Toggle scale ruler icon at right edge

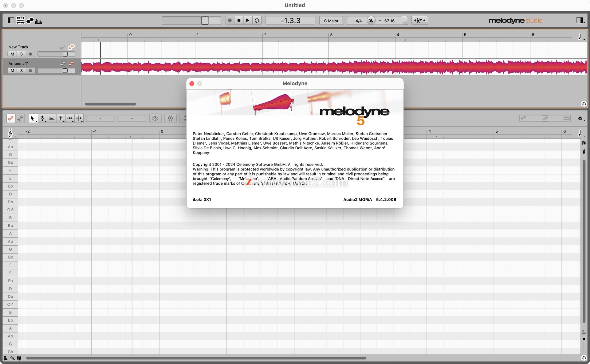[584, 143]
